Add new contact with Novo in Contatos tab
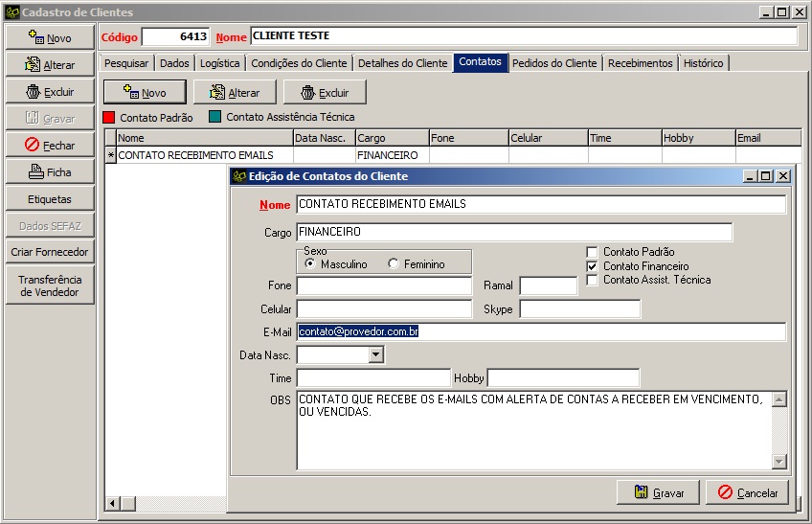 coord(145,93)
